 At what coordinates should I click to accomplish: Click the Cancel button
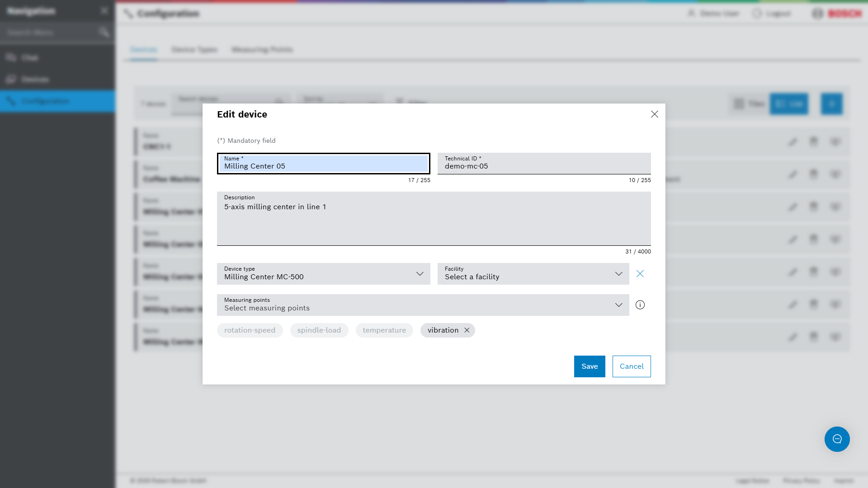coord(632,366)
